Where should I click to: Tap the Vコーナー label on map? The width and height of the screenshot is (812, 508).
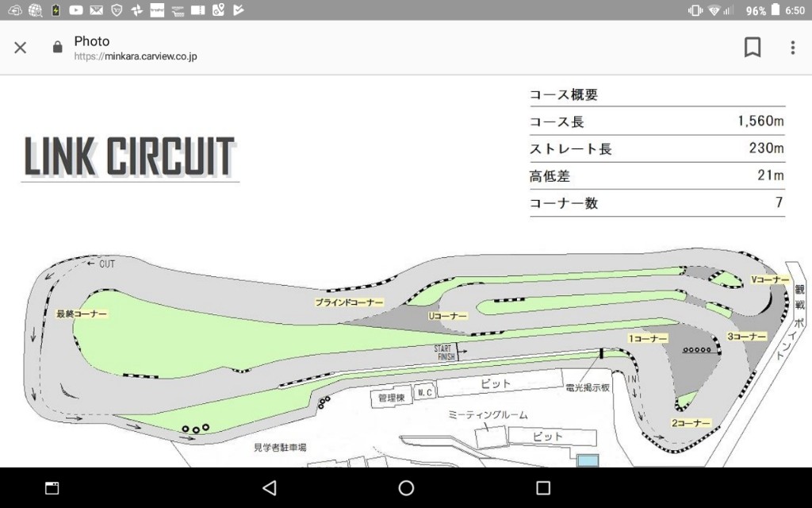(770, 279)
